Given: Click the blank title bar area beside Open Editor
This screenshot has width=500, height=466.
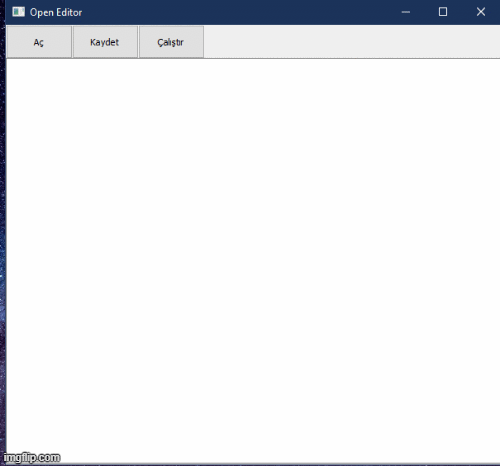Looking at the screenshot, I should click(x=233, y=12).
